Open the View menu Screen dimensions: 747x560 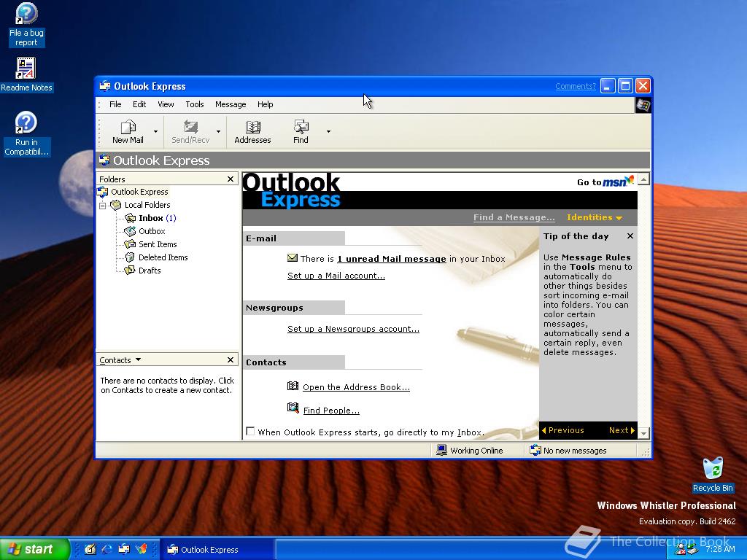coord(166,104)
